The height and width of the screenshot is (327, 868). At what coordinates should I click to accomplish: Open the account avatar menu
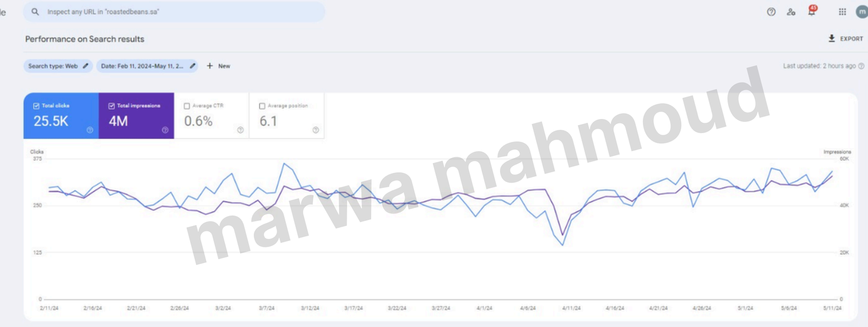click(x=861, y=11)
